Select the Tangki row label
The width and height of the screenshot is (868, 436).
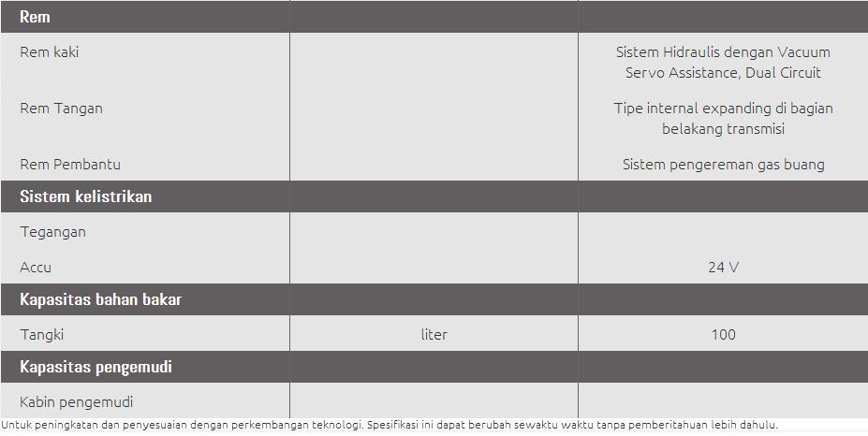pyautogui.click(x=41, y=335)
